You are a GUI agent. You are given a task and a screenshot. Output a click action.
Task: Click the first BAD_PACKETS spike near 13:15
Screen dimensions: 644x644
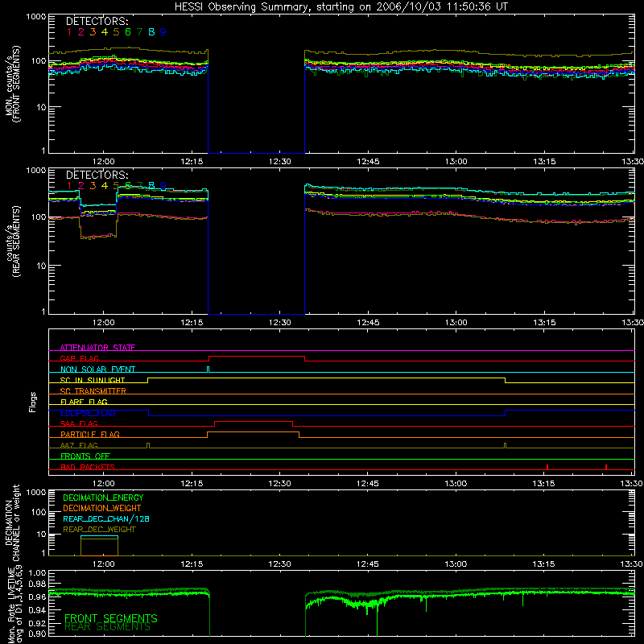pos(547,467)
